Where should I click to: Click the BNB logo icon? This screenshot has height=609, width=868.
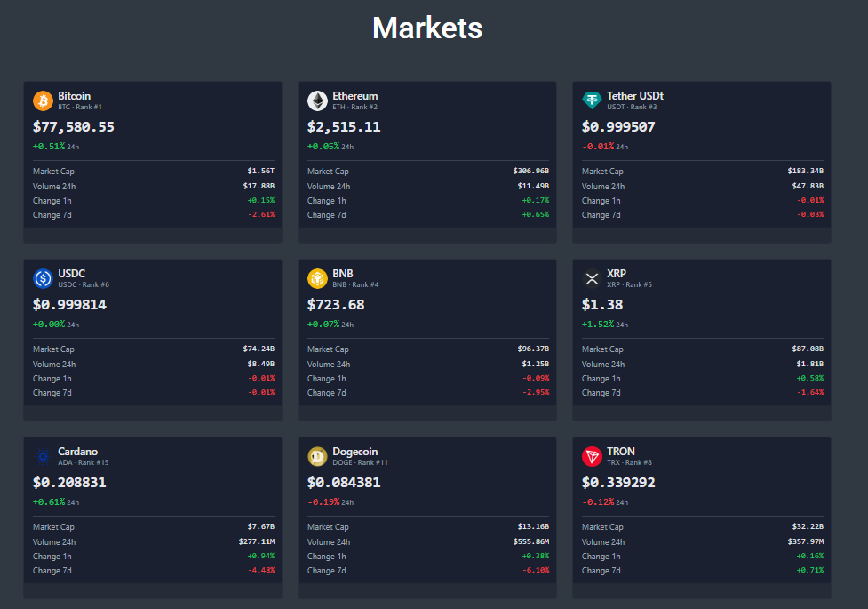tap(317, 279)
